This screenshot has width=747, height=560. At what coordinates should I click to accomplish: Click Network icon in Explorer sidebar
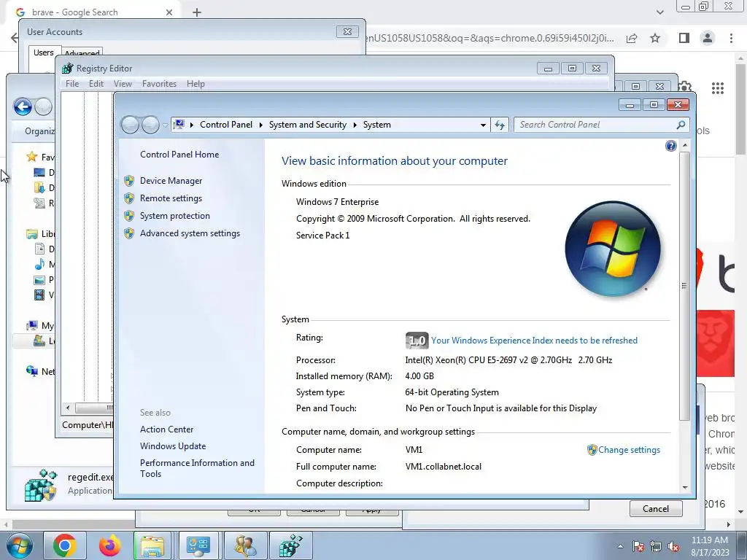(x=32, y=371)
